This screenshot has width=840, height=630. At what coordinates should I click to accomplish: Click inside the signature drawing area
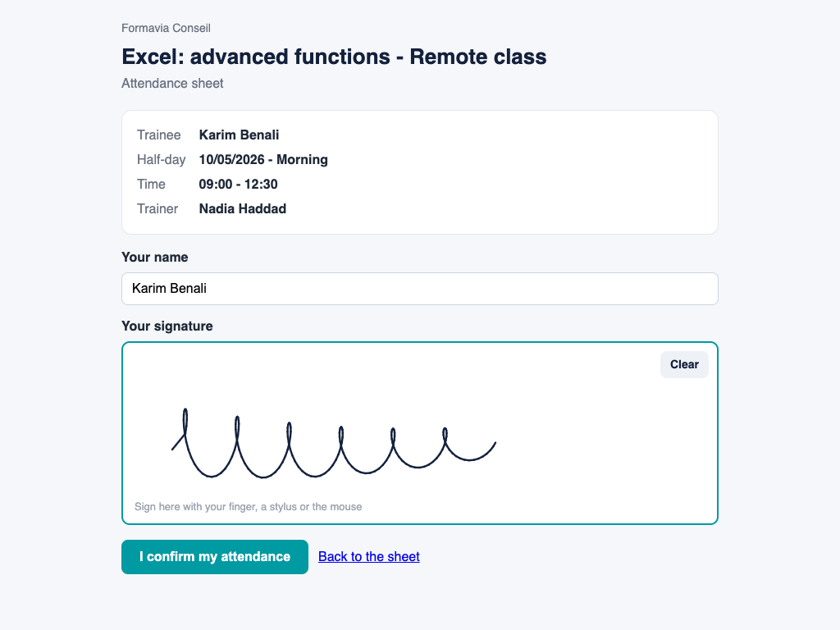tap(419, 433)
